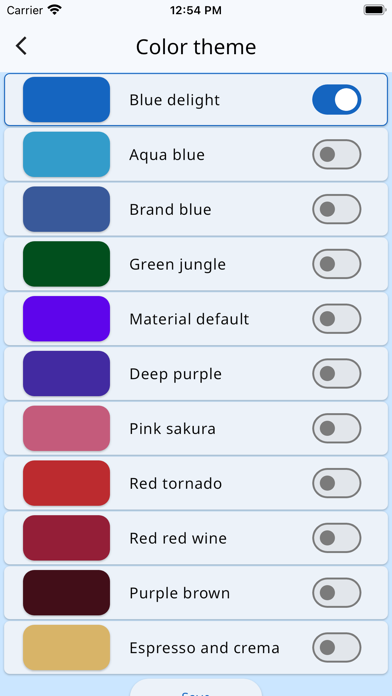Go back using the back arrow

(x=21, y=46)
